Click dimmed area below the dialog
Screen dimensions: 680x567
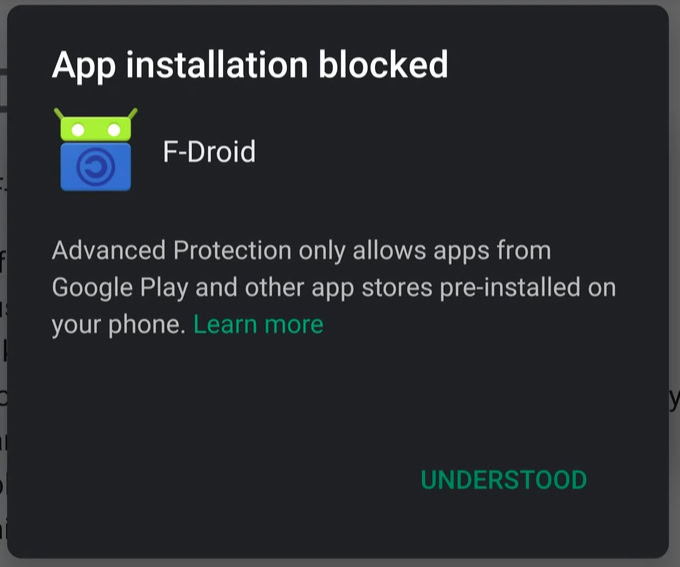(x=340, y=562)
